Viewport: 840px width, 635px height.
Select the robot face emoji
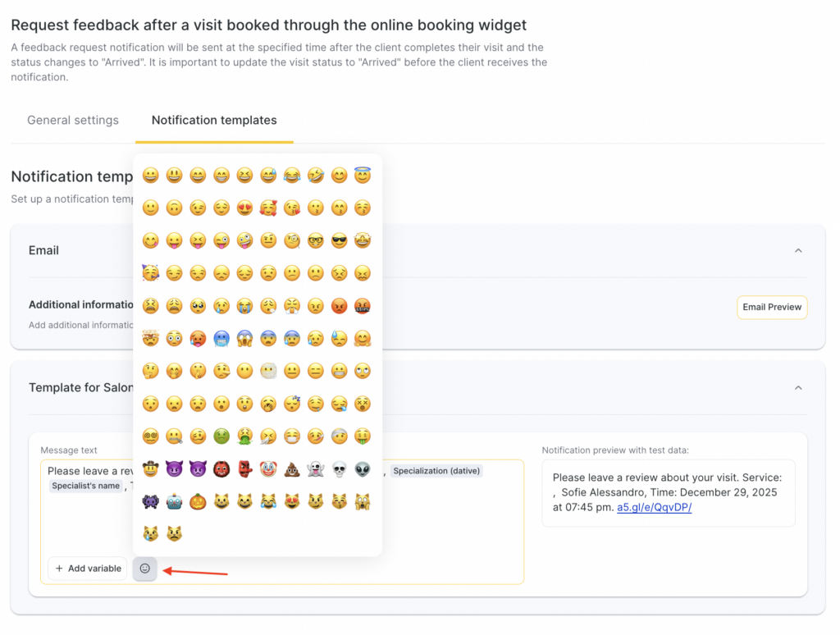coord(174,501)
